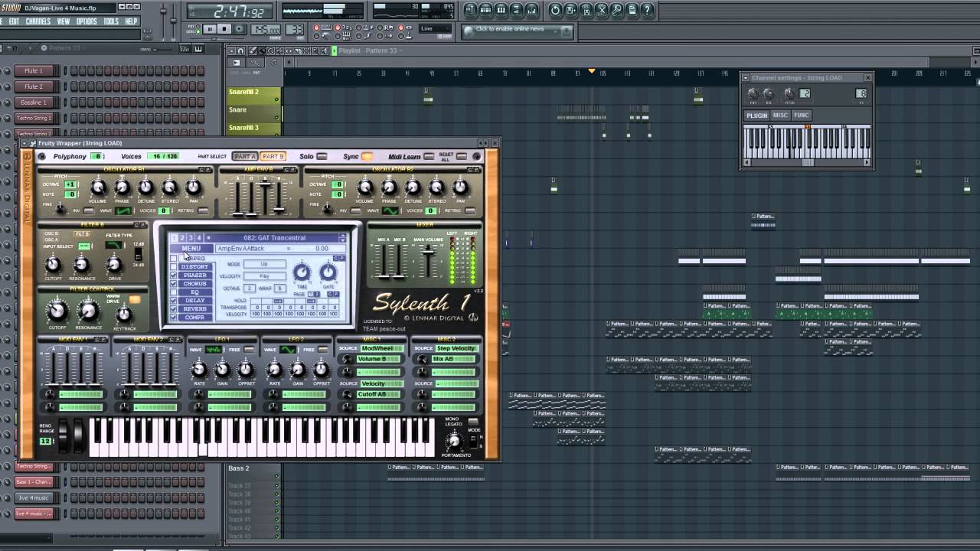Open the playlist window from toolbar

tap(471, 10)
